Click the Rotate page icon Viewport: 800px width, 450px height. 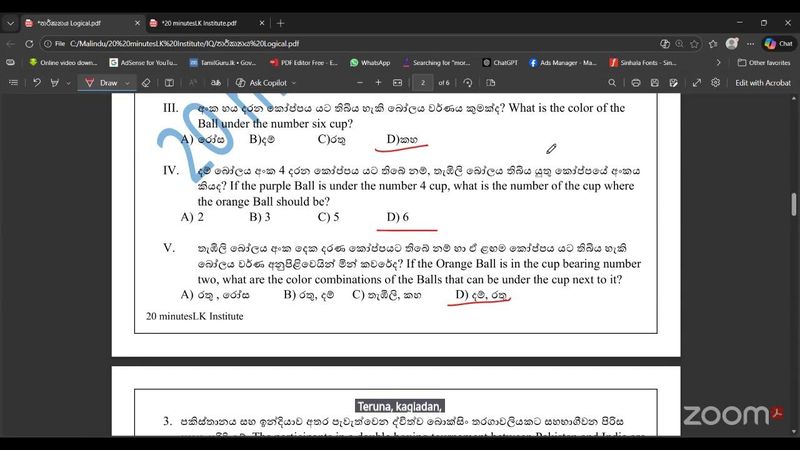click(x=469, y=83)
